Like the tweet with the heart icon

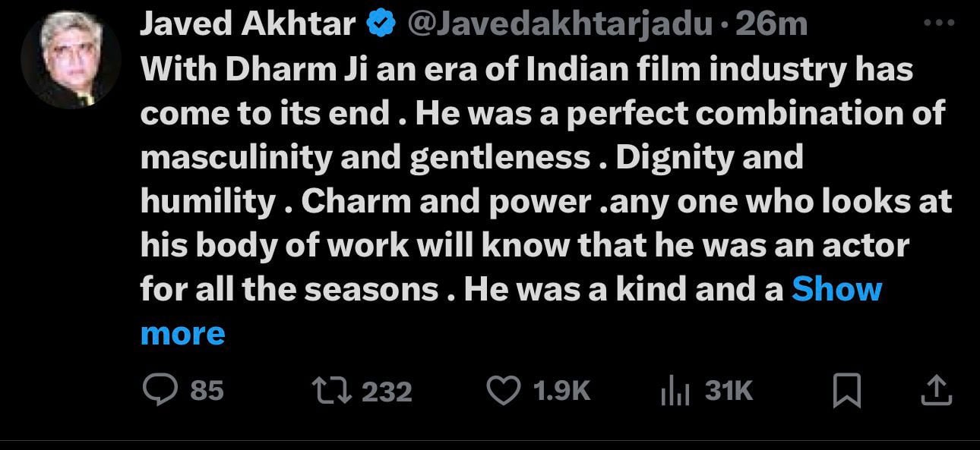[x=501, y=391]
